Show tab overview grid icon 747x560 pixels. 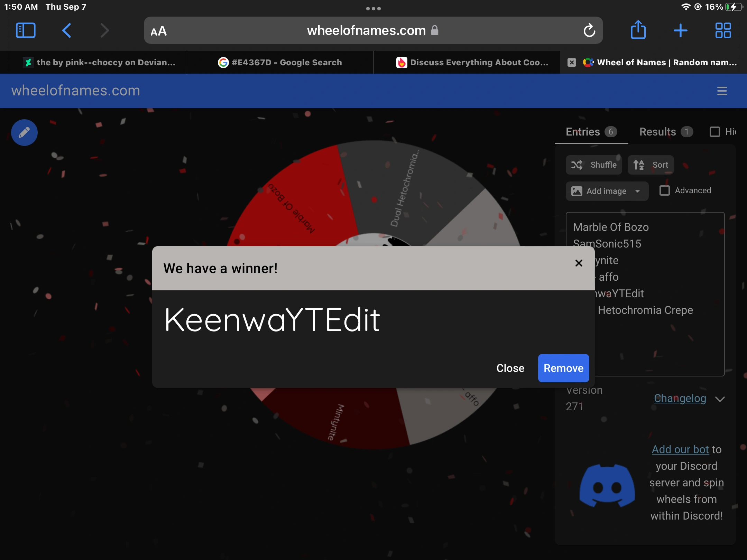(x=723, y=30)
